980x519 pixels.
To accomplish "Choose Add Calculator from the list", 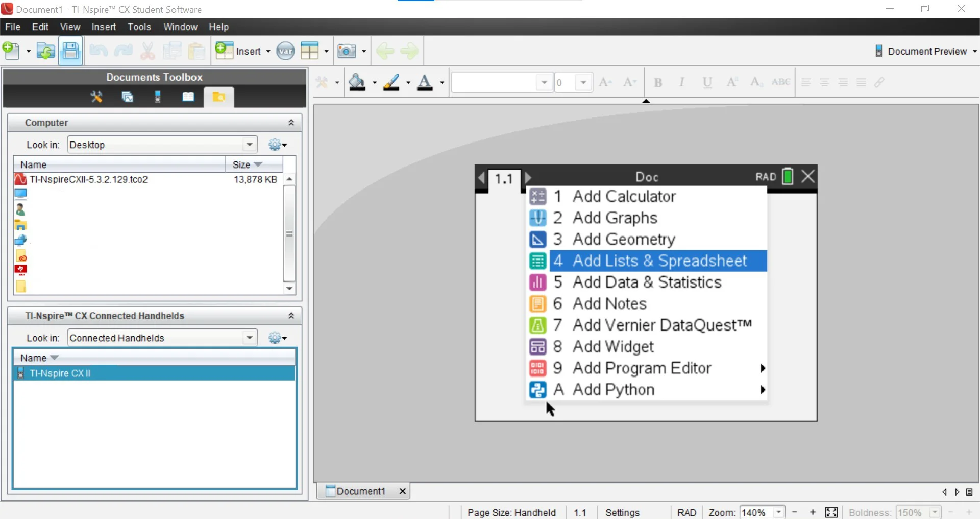I will coord(624,196).
